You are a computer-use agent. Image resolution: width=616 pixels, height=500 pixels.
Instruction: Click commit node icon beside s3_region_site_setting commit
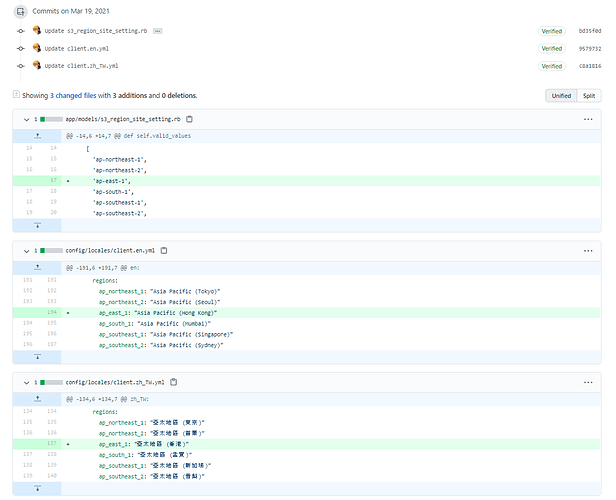[x=21, y=31]
